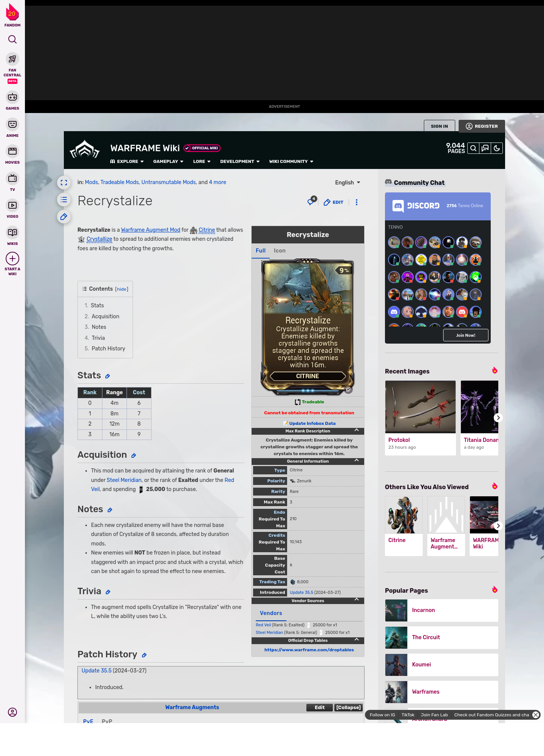Viewport: 544px width, 756px height.
Task: Open the Gameplay dropdown menu
Action: tap(168, 161)
